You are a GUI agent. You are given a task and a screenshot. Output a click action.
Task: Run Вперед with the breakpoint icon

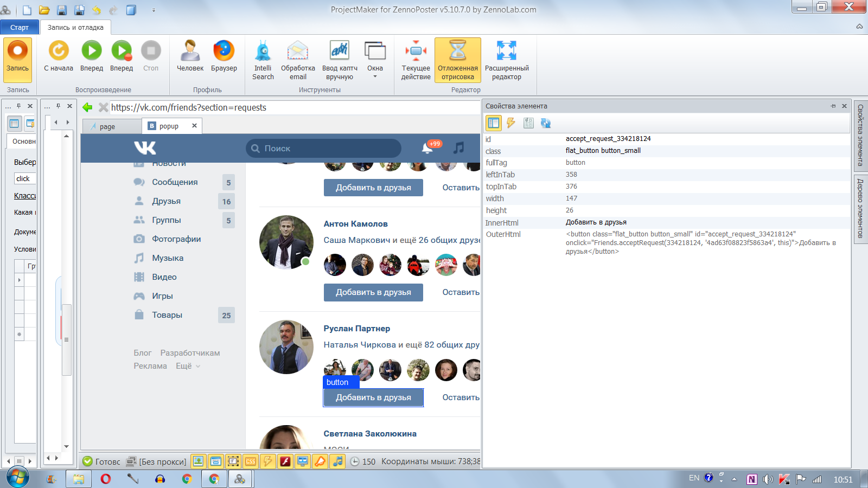122,56
